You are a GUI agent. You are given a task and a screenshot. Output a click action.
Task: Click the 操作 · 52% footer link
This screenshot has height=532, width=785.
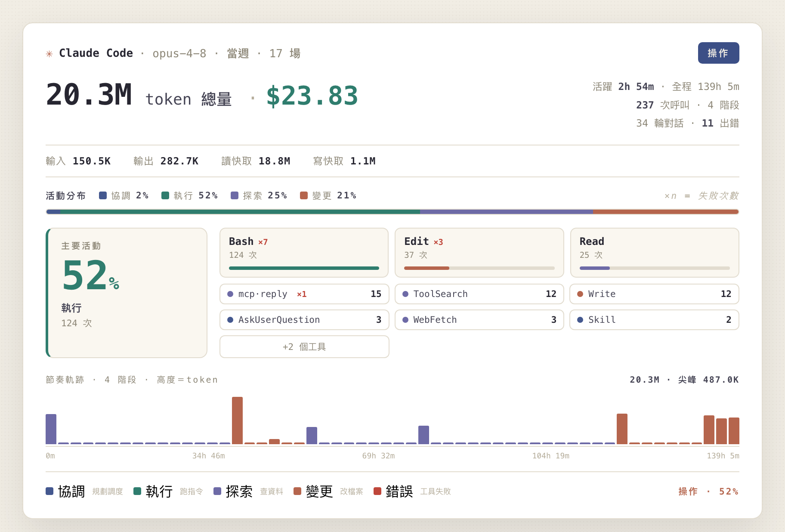708,492
